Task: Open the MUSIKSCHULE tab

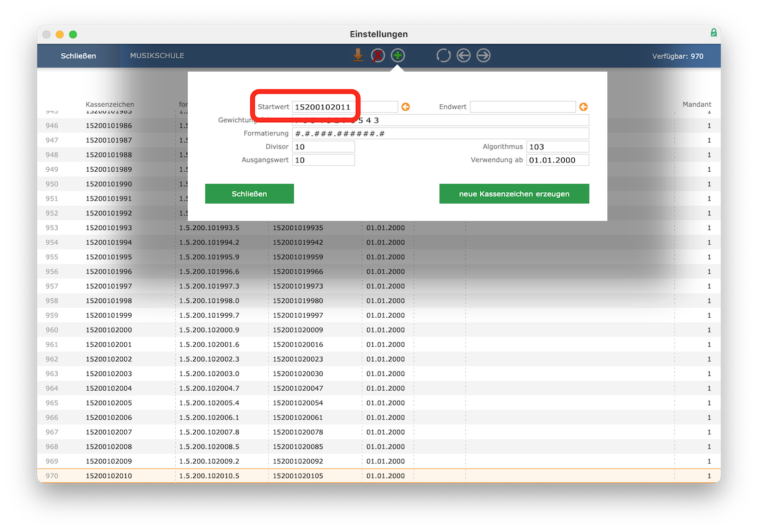Action: coord(157,56)
